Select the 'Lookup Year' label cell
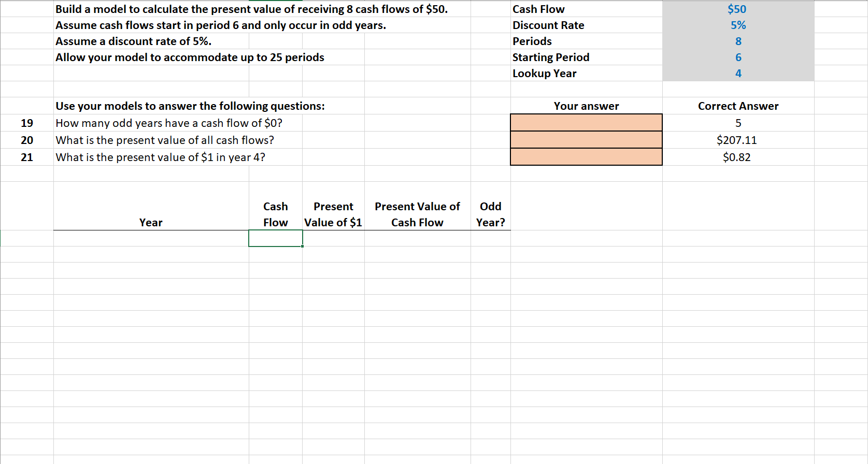868x464 pixels. 586,73
